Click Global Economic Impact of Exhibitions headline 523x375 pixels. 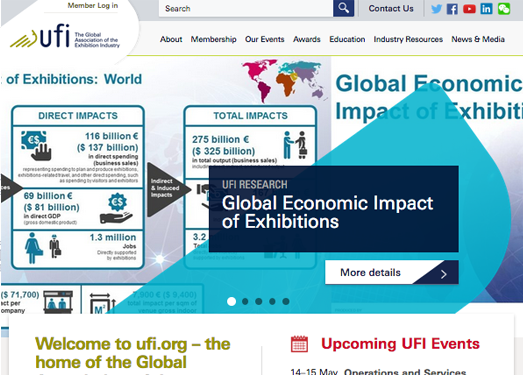[328, 212]
